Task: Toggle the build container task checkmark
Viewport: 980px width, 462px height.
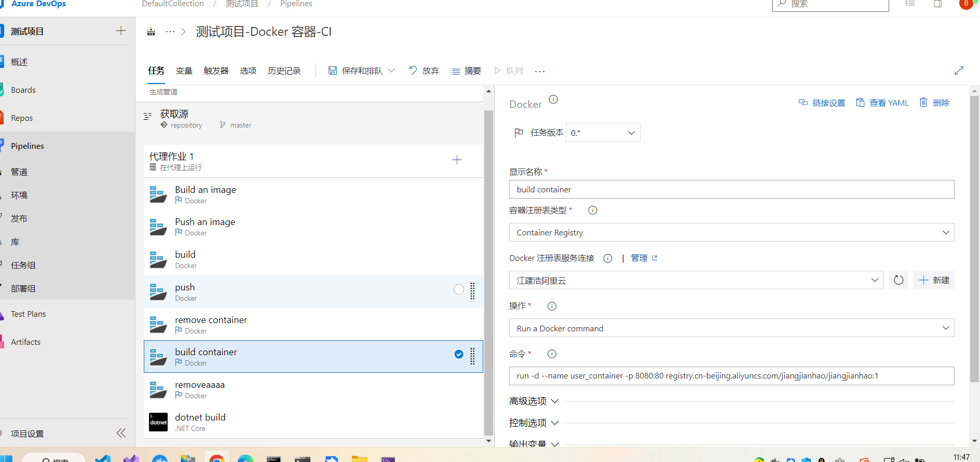Action: point(459,354)
